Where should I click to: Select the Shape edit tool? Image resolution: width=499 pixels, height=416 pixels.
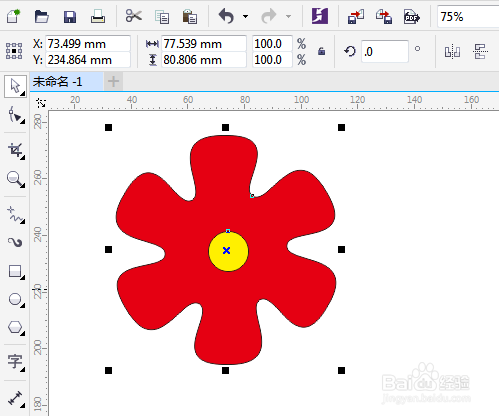coord(16,115)
